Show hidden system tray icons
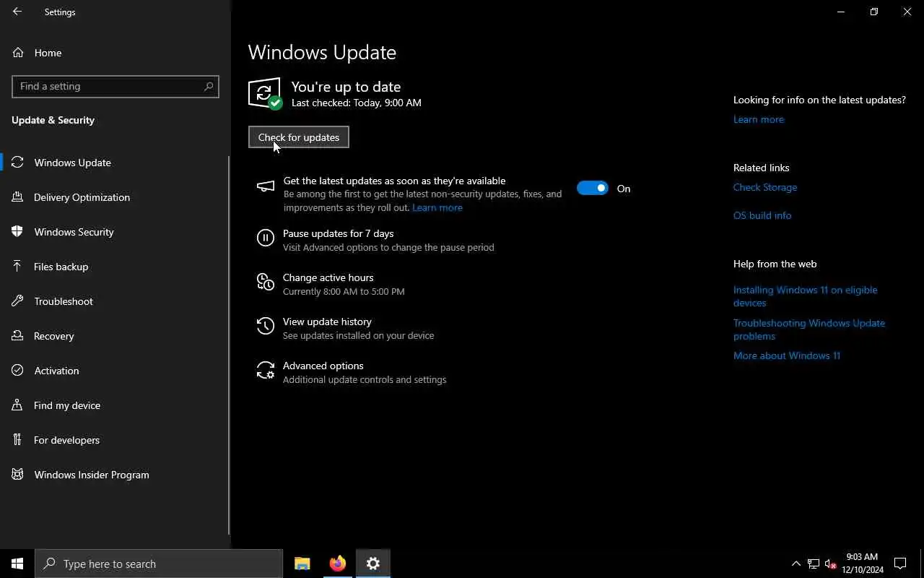 (x=796, y=564)
